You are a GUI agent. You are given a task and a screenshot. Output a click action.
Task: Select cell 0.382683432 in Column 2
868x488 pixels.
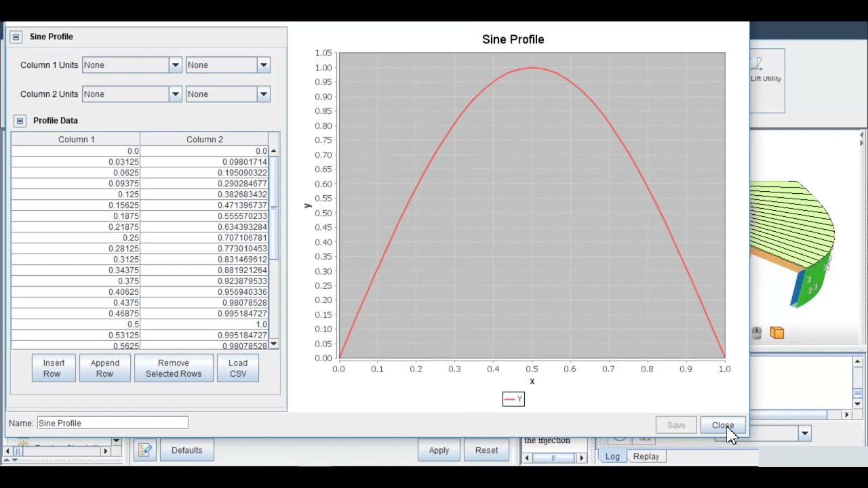pyautogui.click(x=204, y=195)
